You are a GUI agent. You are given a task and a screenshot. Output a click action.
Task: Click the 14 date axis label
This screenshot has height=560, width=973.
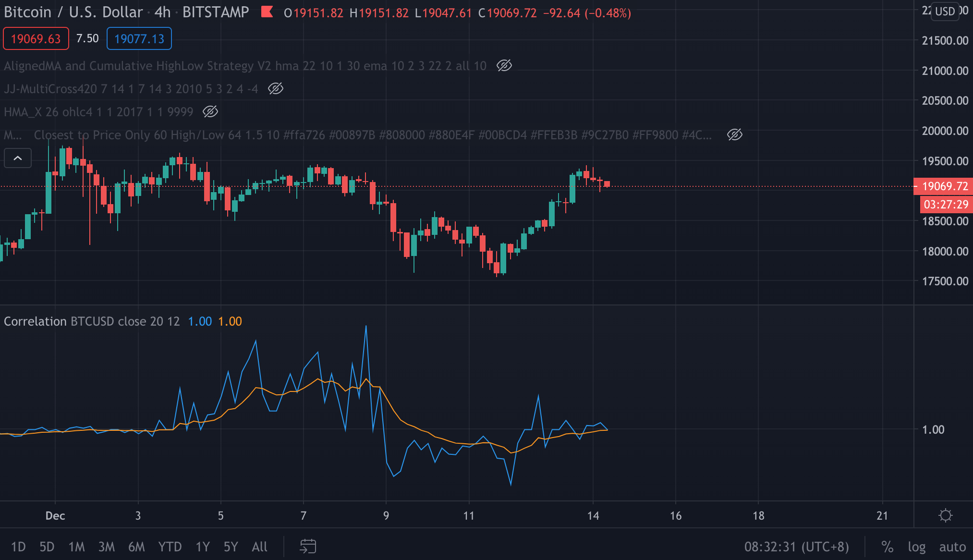click(x=593, y=516)
